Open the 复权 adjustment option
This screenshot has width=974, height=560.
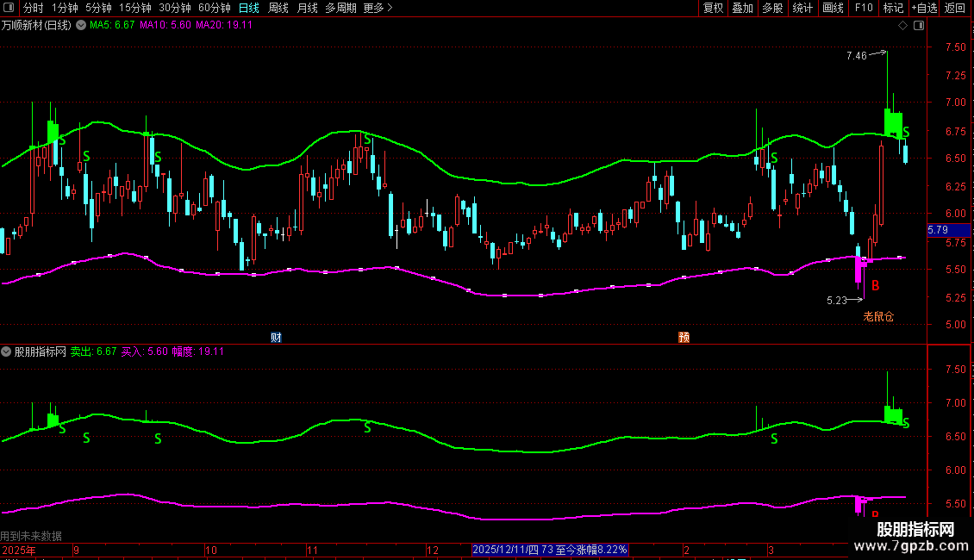[x=713, y=8]
